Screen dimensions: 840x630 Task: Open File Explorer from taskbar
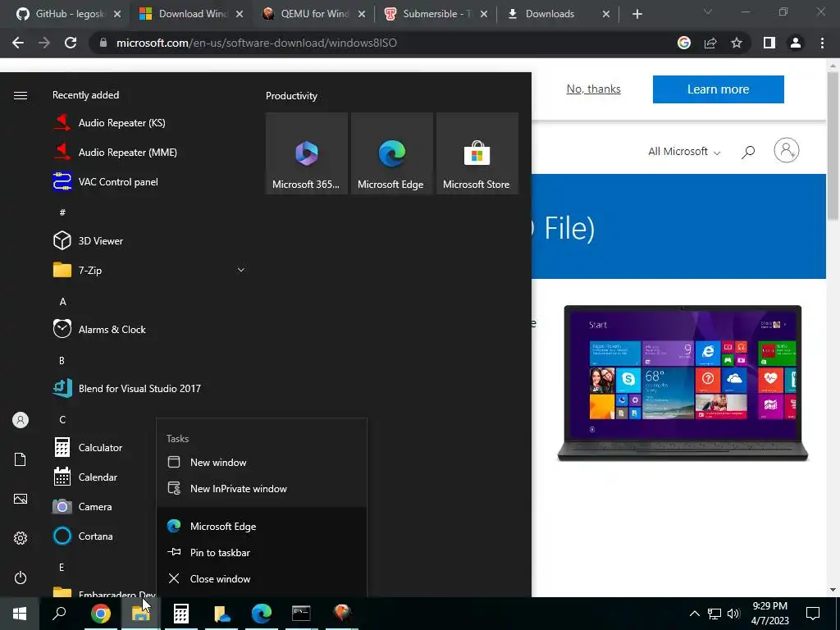140,613
